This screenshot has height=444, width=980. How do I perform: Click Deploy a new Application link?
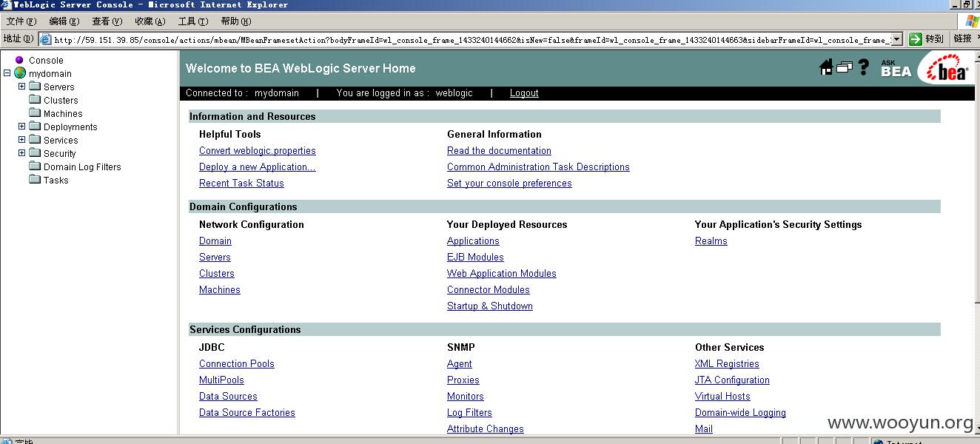point(257,167)
